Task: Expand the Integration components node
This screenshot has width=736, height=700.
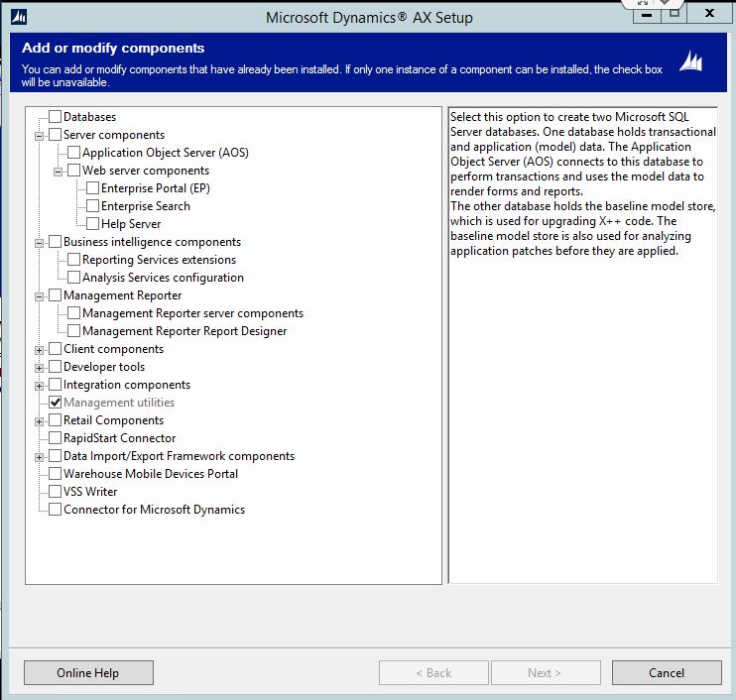Action: [x=39, y=386]
